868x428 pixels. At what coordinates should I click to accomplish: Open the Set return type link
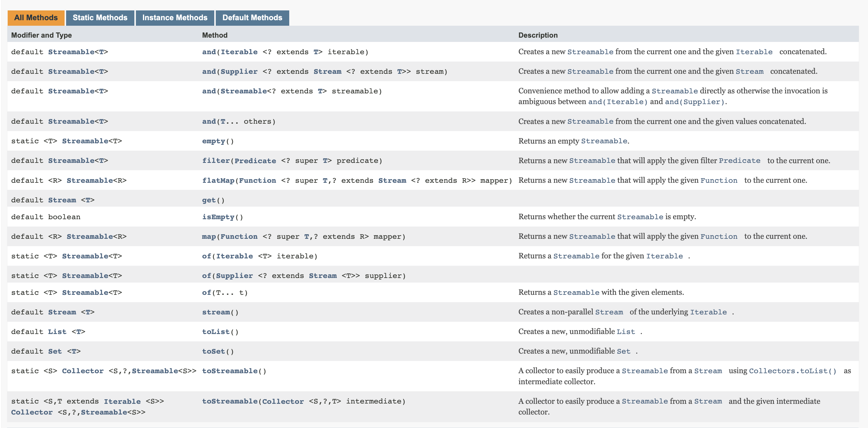pyautogui.click(x=54, y=351)
